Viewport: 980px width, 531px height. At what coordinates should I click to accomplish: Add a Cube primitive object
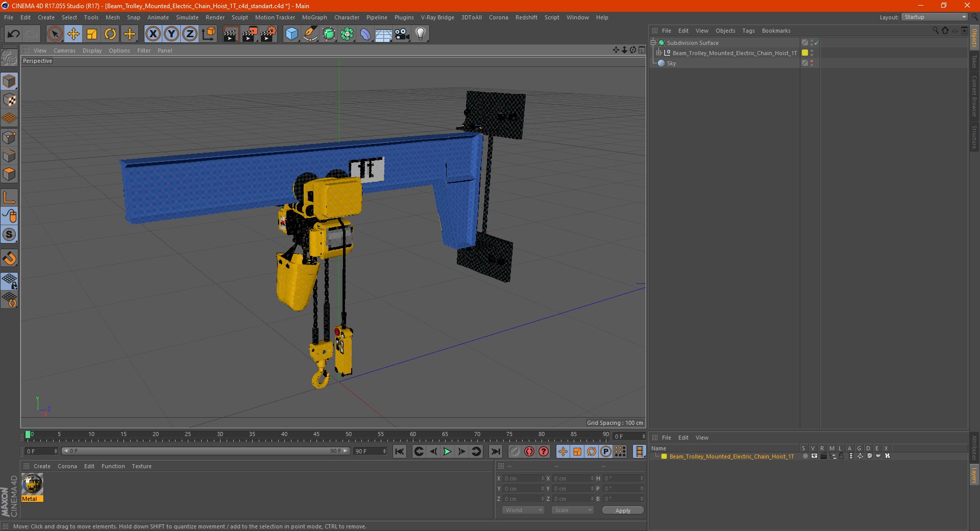point(291,34)
